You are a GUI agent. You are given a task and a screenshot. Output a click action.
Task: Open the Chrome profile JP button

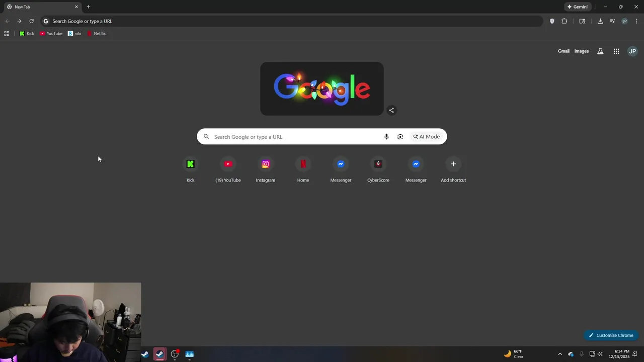(624, 21)
